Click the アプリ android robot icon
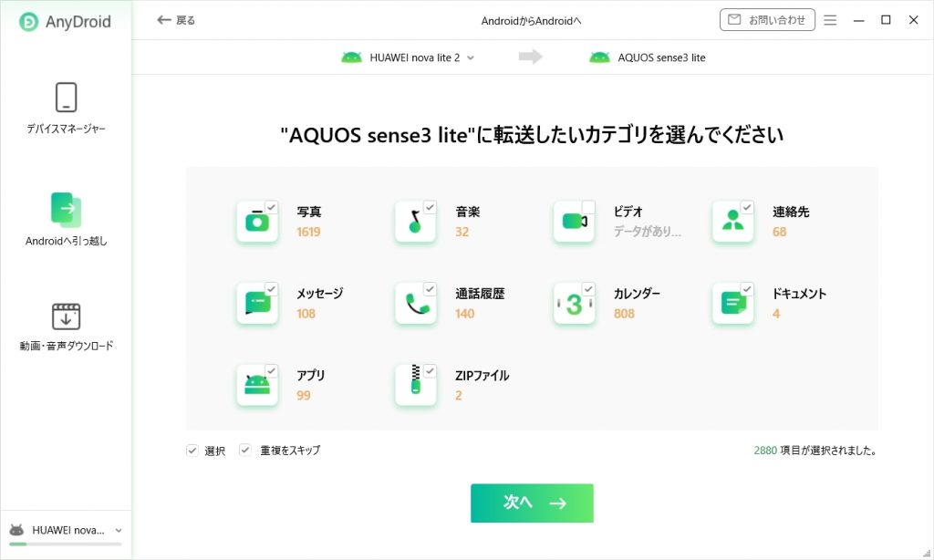 point(257,386)
